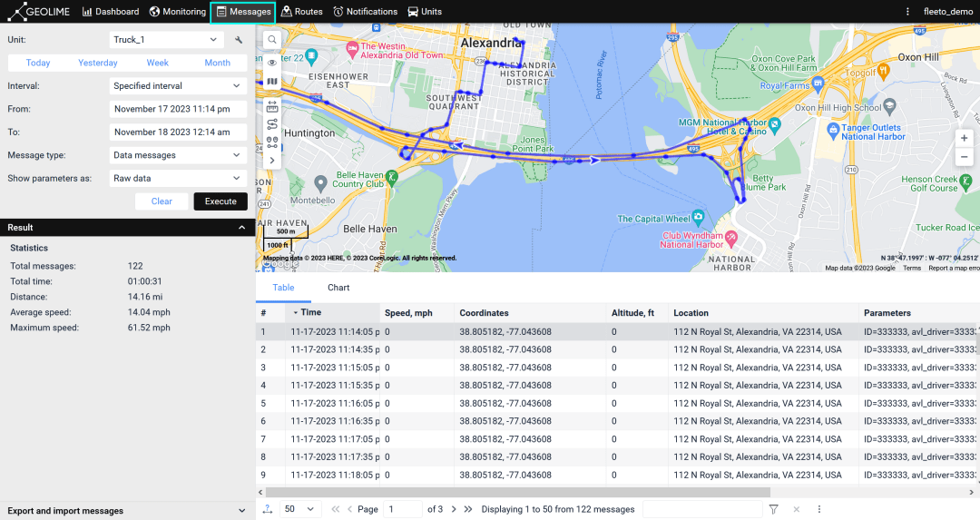The width and height of the screenshot is (980, 520).
Task: Click the fleeto_demo account name
Action: 947,11
